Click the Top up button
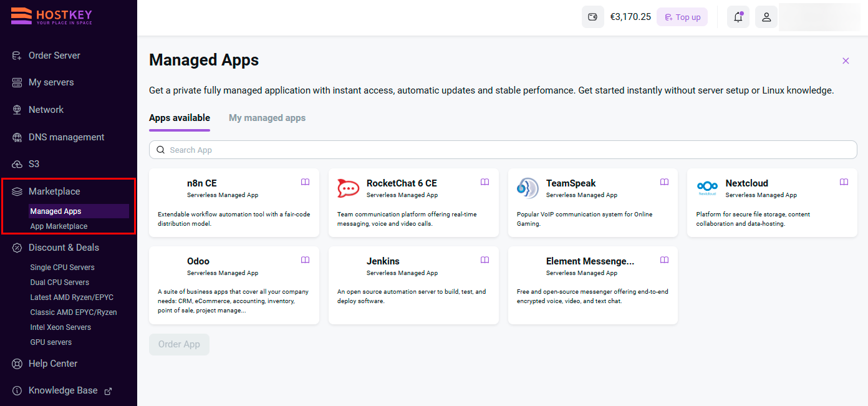 682,17
